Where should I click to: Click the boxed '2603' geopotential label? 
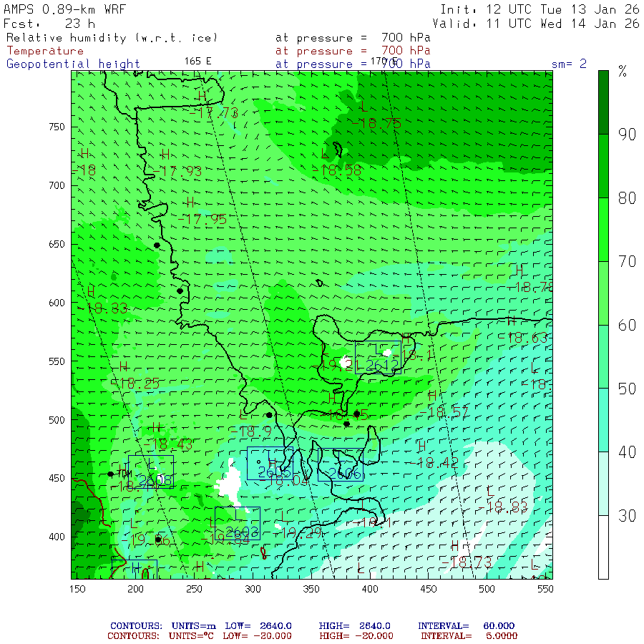coord(242,532)
